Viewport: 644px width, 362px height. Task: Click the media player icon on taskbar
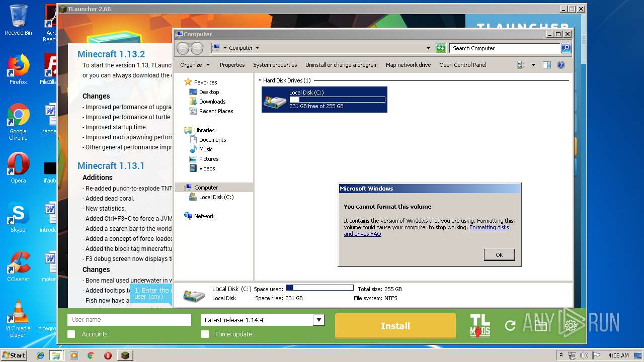click(74, 355)
